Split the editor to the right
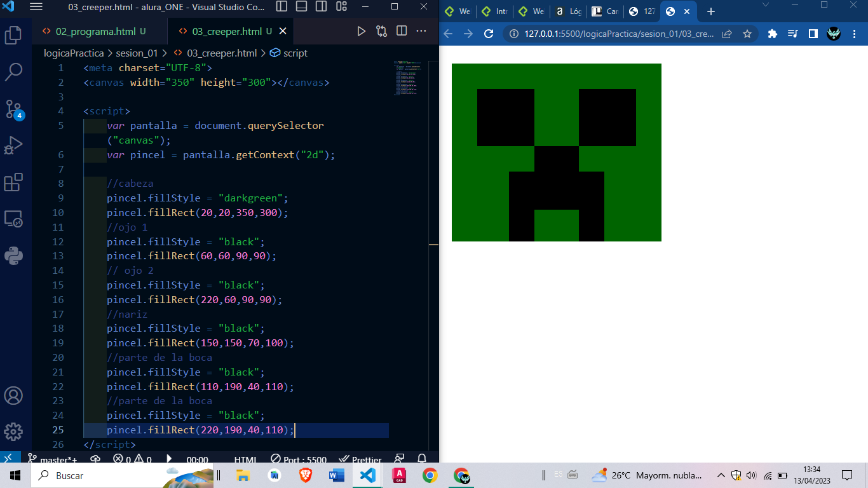Viewport: 868px width, 488px height. click(402, 31)
